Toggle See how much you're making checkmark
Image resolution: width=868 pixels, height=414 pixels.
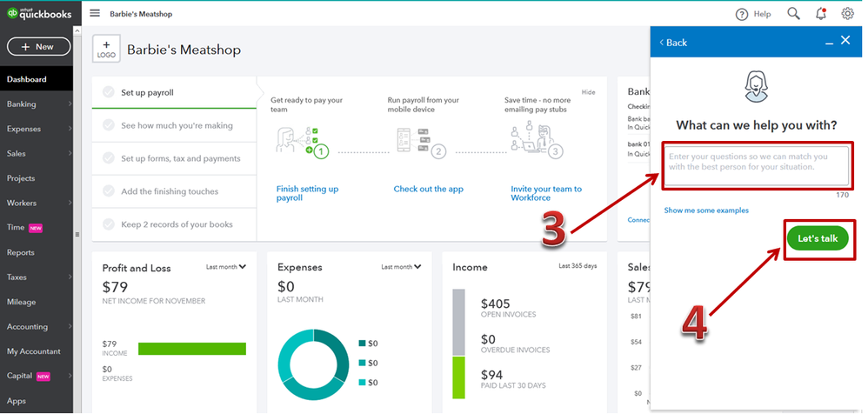109,125
